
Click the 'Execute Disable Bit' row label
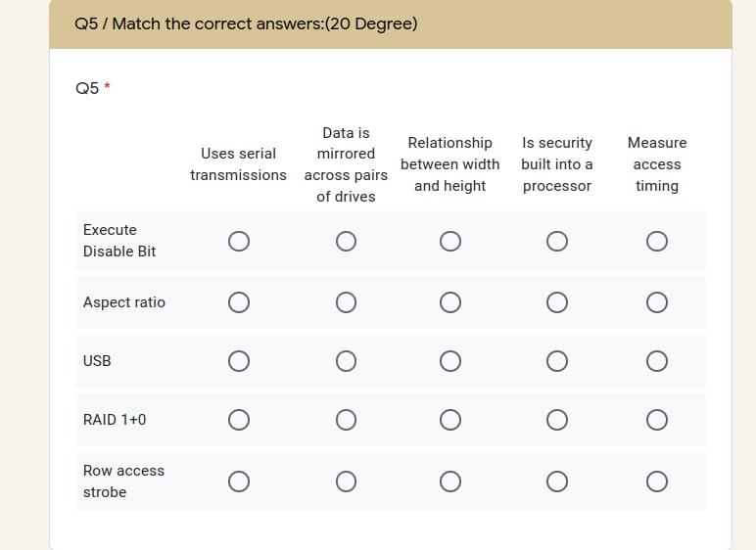(119, 241)
